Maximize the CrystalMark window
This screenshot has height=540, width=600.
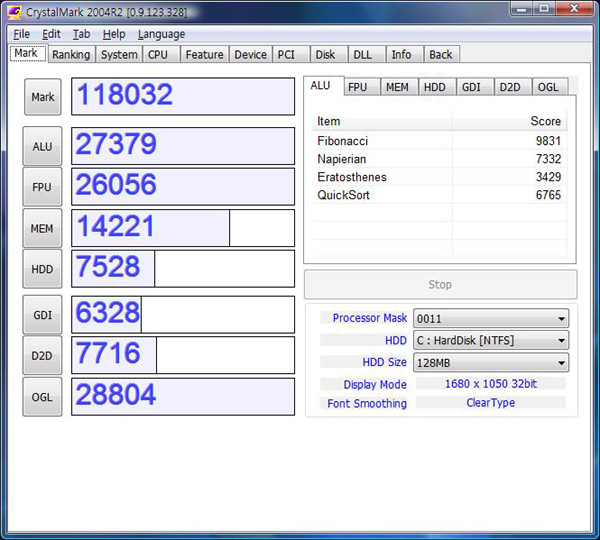pyautogui.click(x=544, y=8)
